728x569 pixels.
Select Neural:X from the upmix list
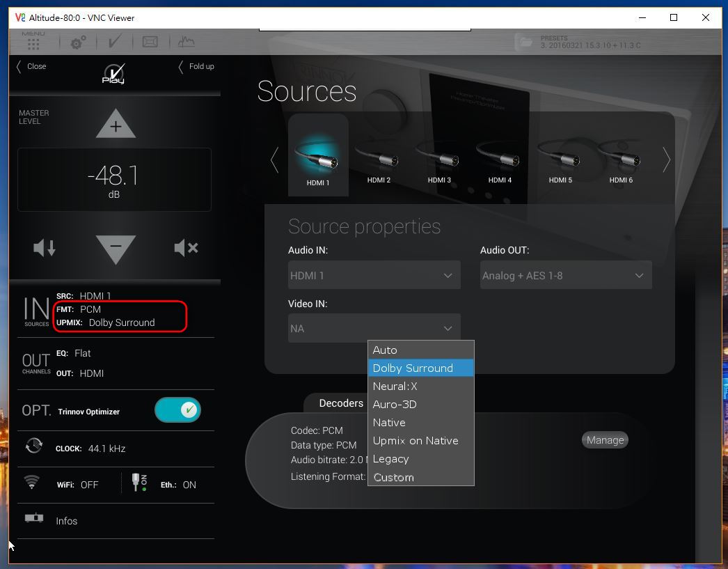point(395,387)
